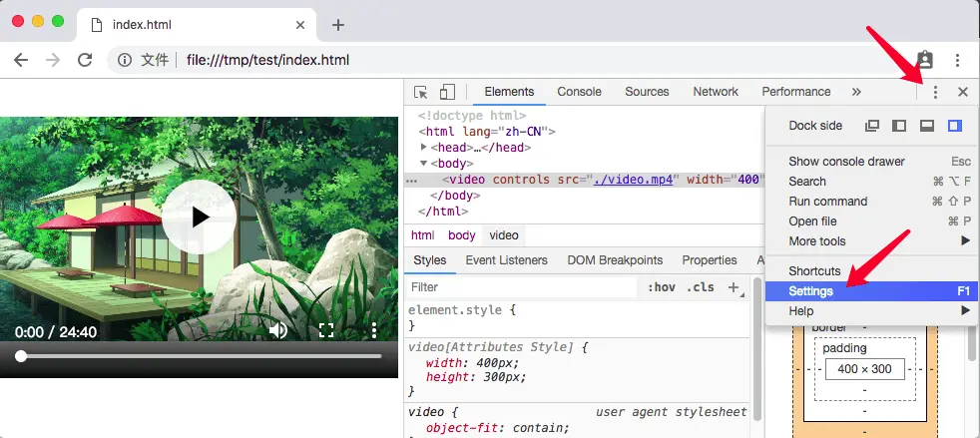The height and width of the screenshot is (438, 980).
Task: Play the video with center play button
Action: [199, 217]
